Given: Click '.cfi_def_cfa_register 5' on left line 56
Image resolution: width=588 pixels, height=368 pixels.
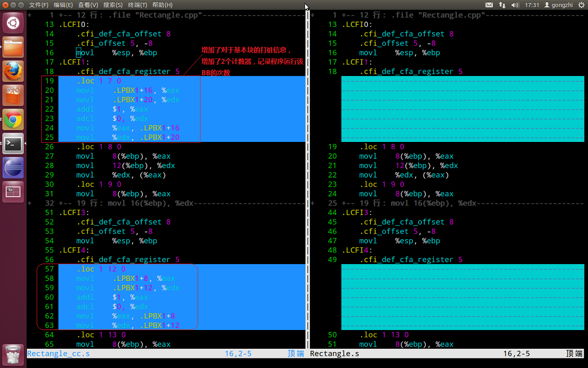Looking at the screenshot, I should point(128,260).
